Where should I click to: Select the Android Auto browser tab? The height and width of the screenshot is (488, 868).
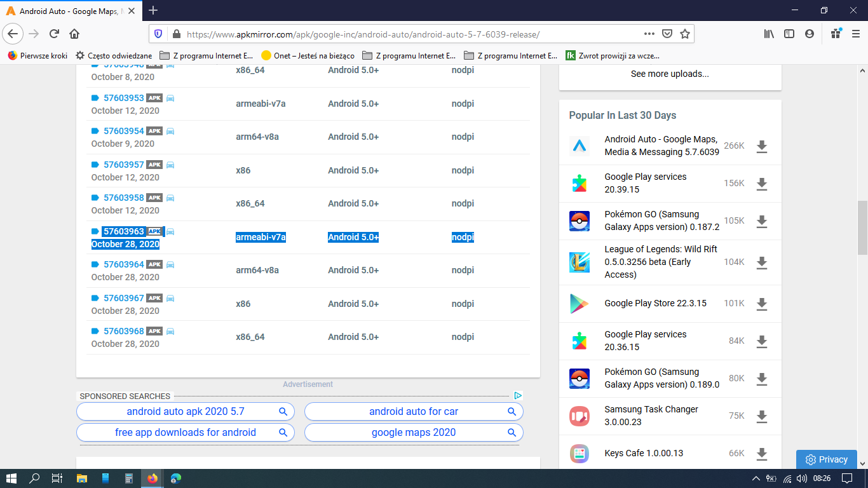[69, 11]
